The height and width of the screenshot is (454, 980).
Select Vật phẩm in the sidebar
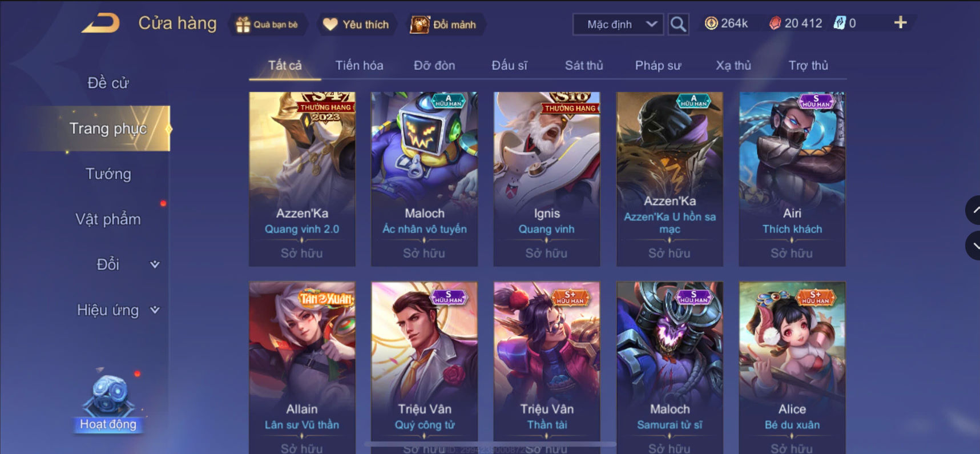[108, 219]
